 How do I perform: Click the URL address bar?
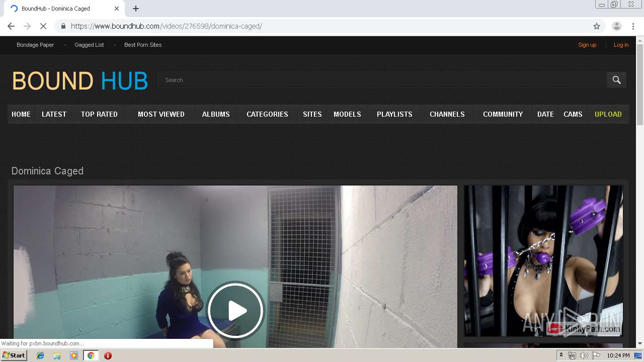tap(322, 26)
